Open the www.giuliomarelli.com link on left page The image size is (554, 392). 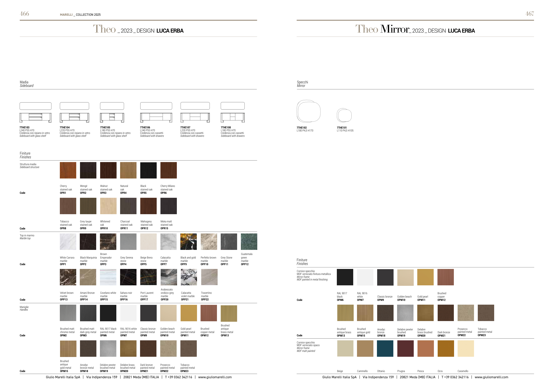click(215, 377)
